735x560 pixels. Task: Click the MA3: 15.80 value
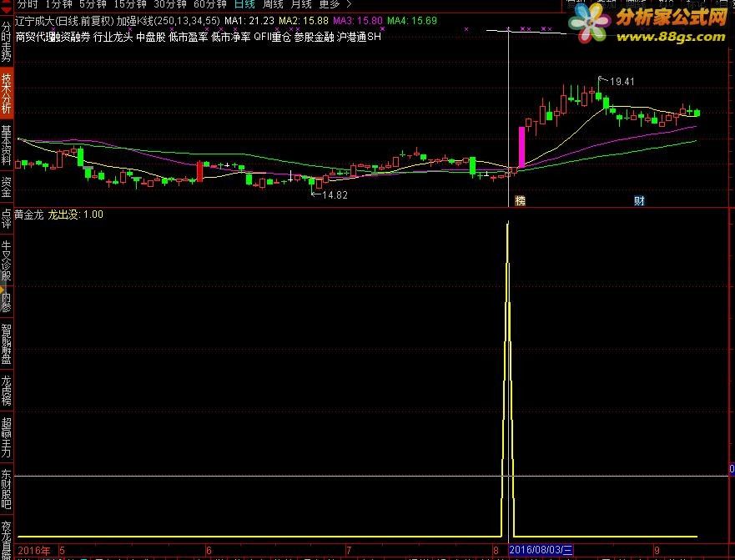pos(358,21)
